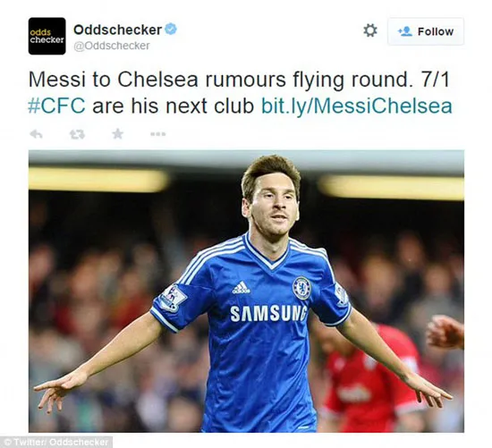The height and width of the screenshot is (448, 492).
Task: Click the Oddschecker display name
Action: point(118,30)
